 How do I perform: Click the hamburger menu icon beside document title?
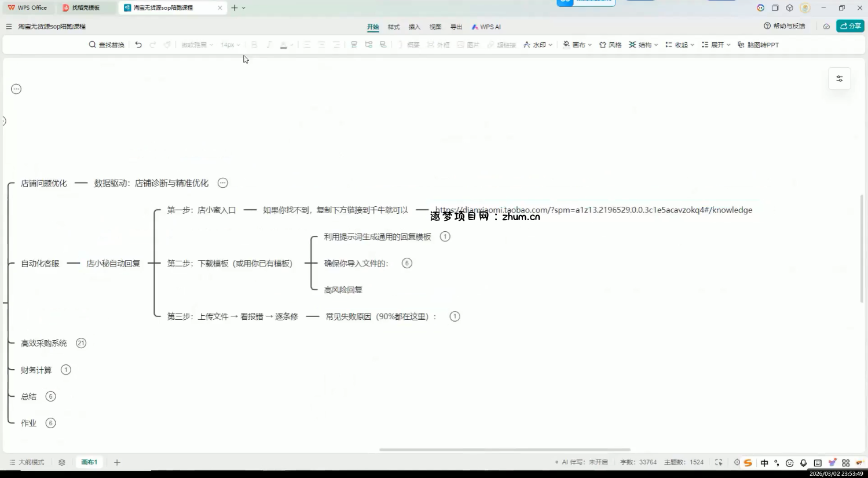(9, 27)
